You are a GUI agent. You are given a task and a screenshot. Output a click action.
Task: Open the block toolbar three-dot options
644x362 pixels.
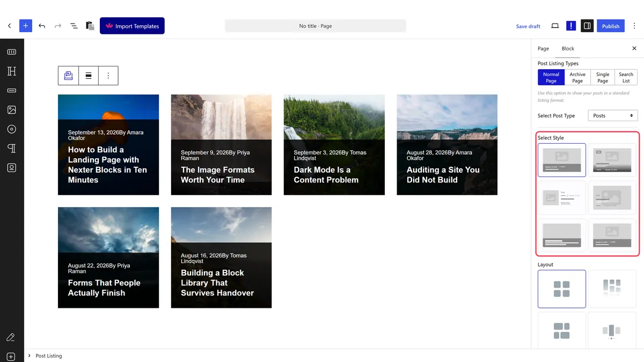(108, 76)
